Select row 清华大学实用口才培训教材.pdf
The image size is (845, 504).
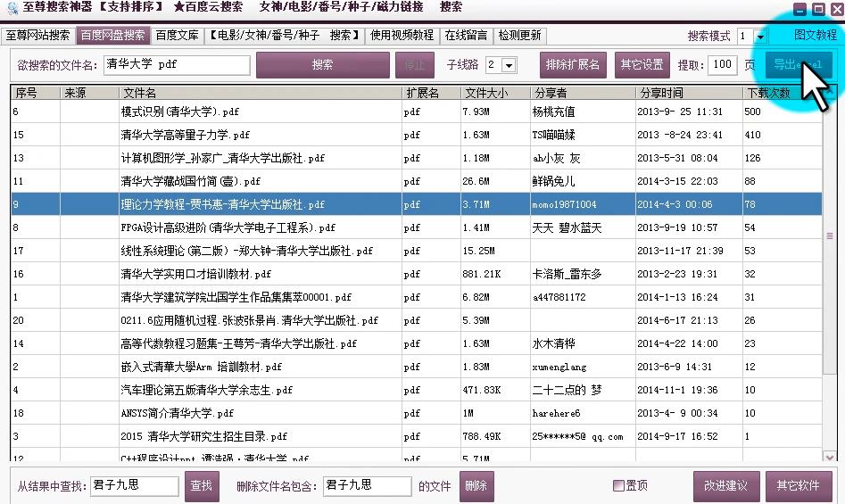pos(417,274)
